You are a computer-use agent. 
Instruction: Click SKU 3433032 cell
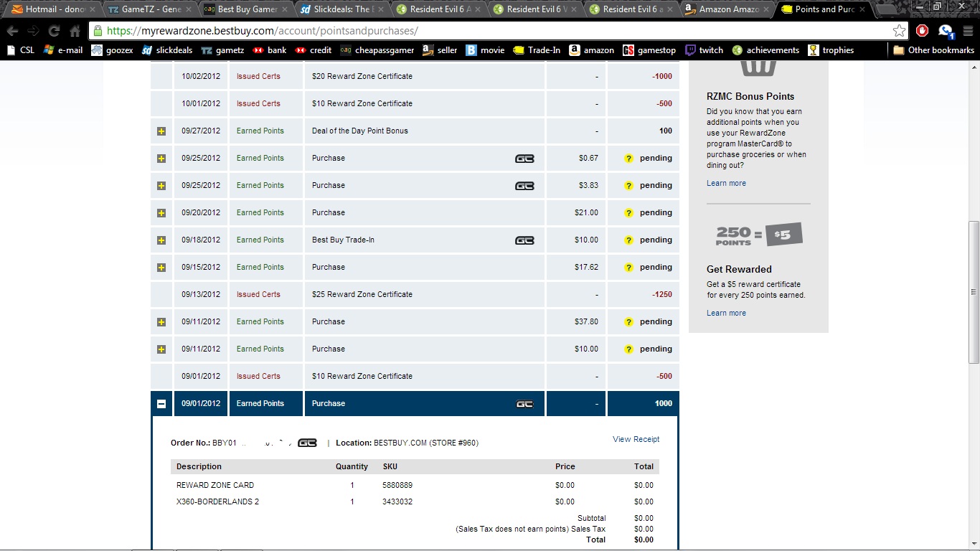tap(397, 501)
